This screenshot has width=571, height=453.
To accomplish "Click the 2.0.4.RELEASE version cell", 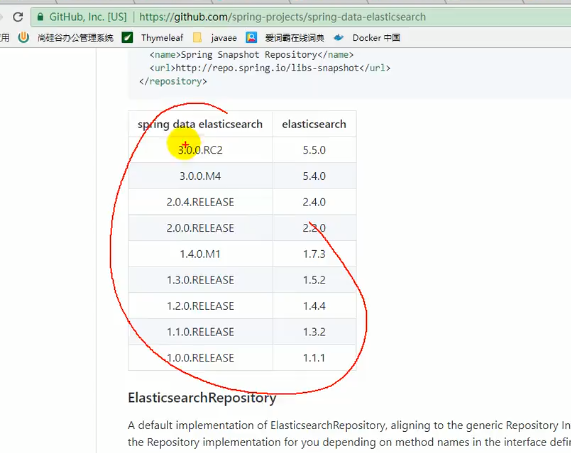I will [200, 202].
